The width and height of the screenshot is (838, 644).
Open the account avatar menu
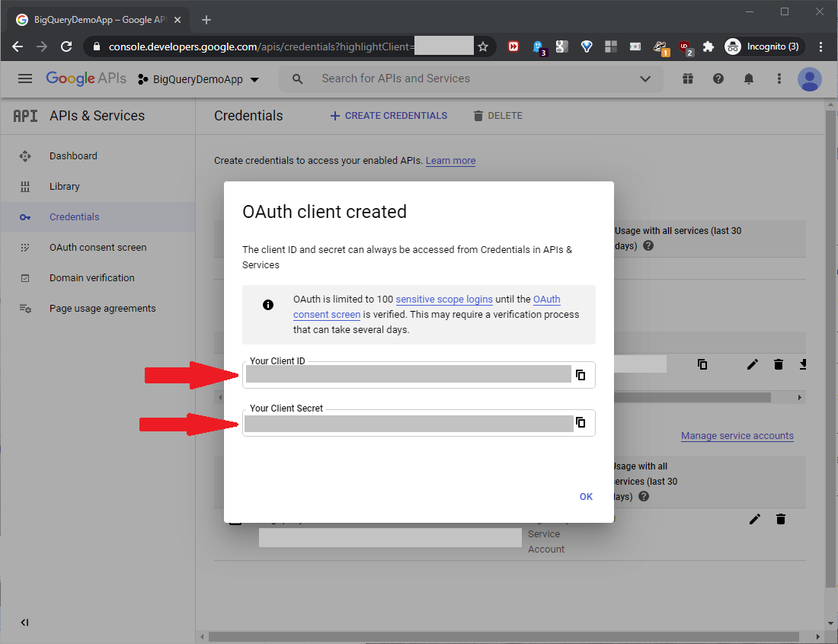(x=809, y=79)
